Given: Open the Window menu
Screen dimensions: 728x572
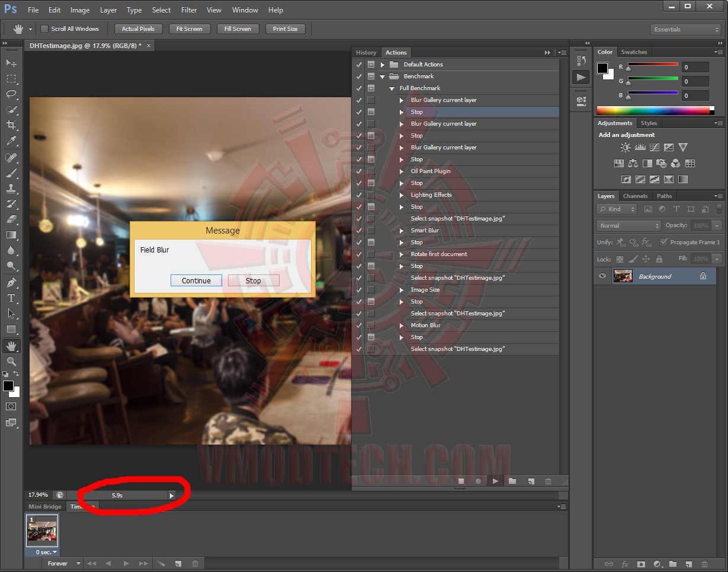Looking at the screenshot, I should click(245, 10).
